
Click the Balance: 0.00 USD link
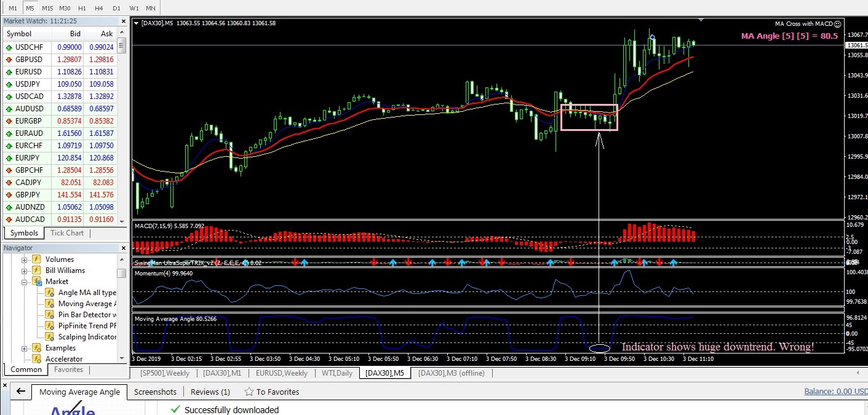(835, 392)
